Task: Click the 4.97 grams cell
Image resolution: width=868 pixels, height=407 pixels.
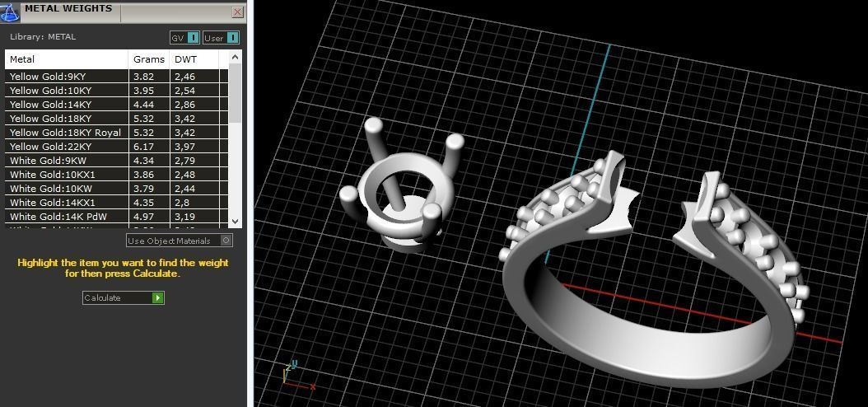Action: [x=149, y=217]
